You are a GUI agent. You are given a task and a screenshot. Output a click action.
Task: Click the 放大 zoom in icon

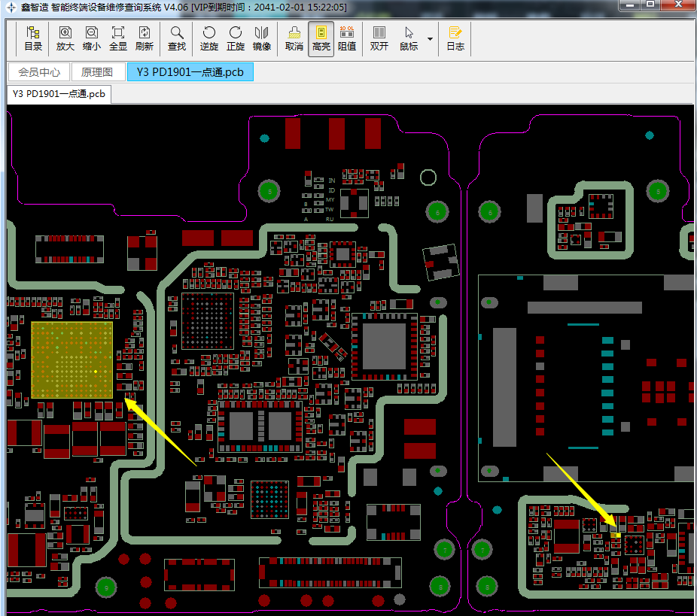click(x=65, y=39)
